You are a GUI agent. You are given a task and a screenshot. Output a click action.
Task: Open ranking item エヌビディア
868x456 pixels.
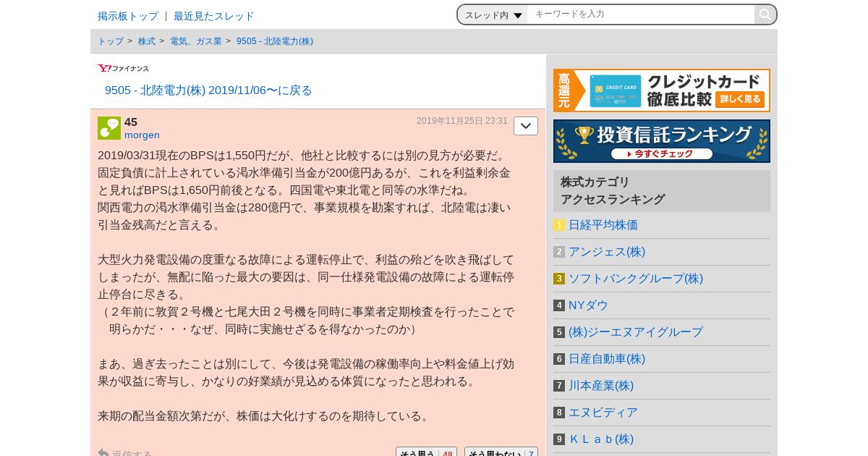pyautogui.click(x=603, y=413)
